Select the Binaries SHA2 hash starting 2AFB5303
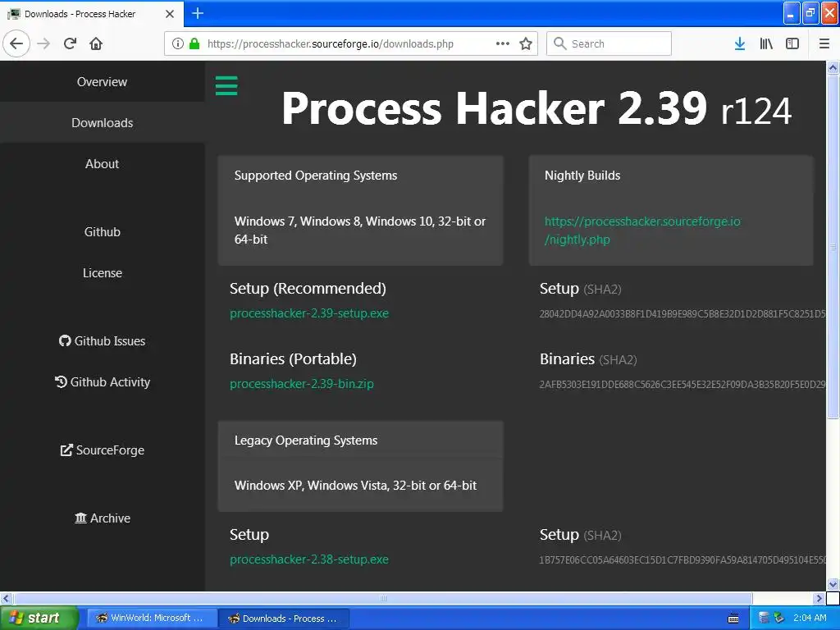 [x=682, y=384]
